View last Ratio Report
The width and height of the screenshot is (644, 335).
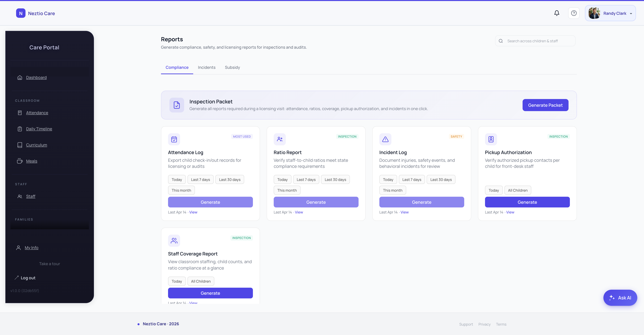pos(299,212)
